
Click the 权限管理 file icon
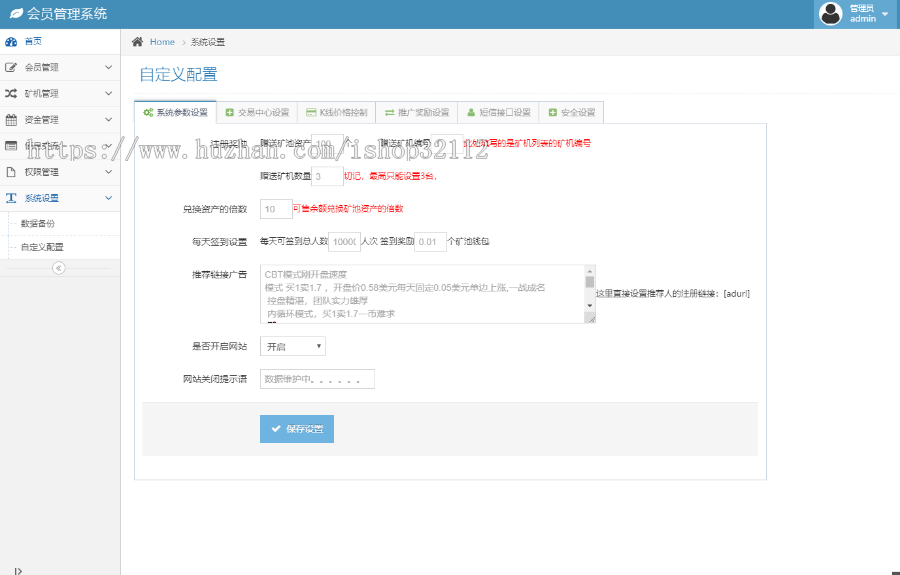coord(11,172)
